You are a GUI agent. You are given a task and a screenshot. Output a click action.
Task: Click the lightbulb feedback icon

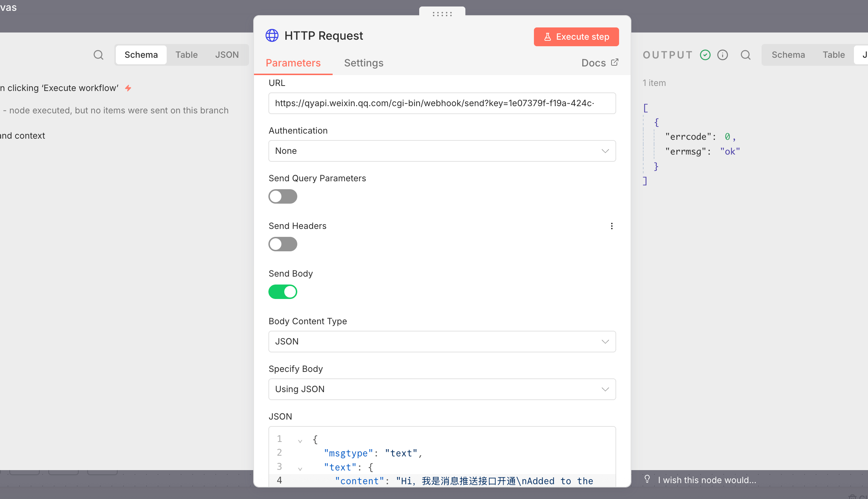point(647,479)
